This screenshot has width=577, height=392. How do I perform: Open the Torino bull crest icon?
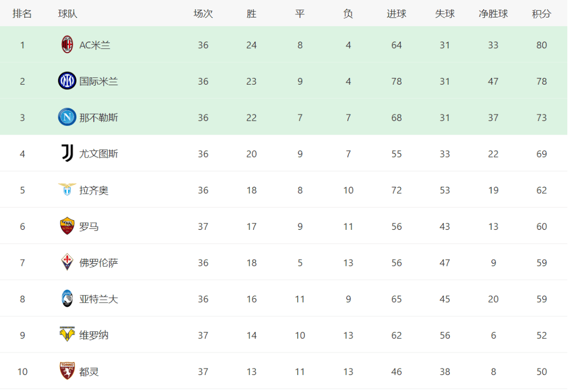pyautogui.click(x=67, y=370)
